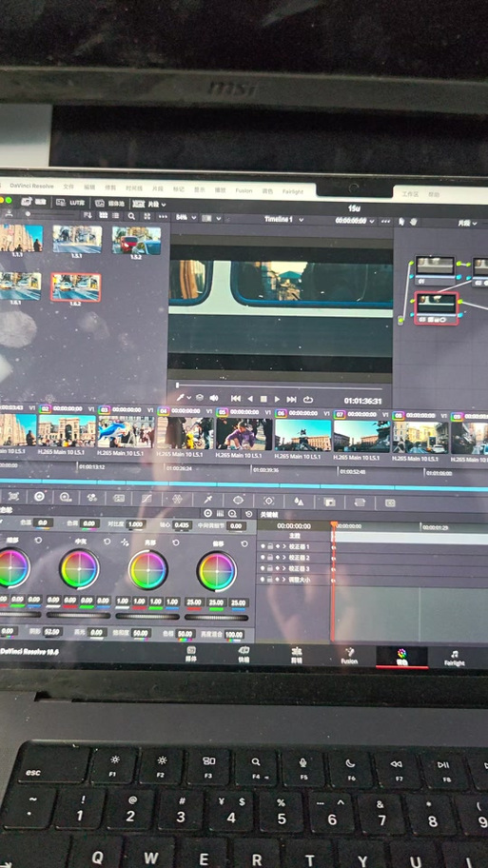Open the gallery three-dot options menu
488x868 pixels.
point(162,217)
